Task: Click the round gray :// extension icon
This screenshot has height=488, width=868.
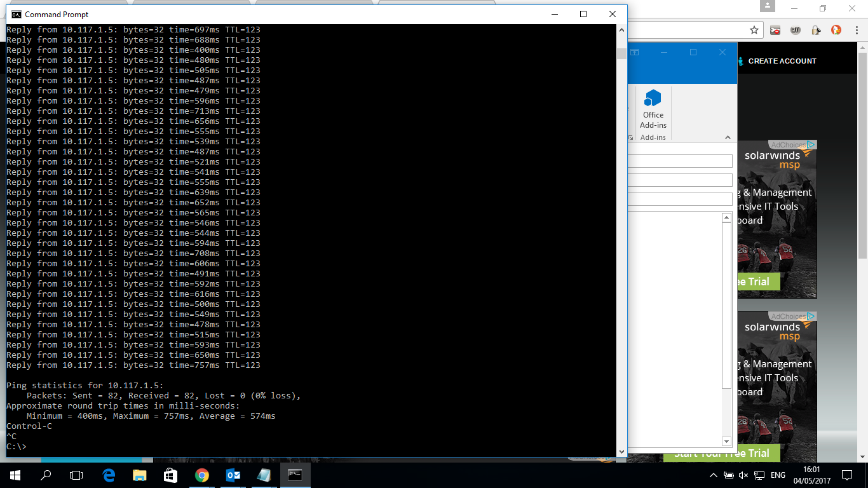Action: (x=795, y=30)
